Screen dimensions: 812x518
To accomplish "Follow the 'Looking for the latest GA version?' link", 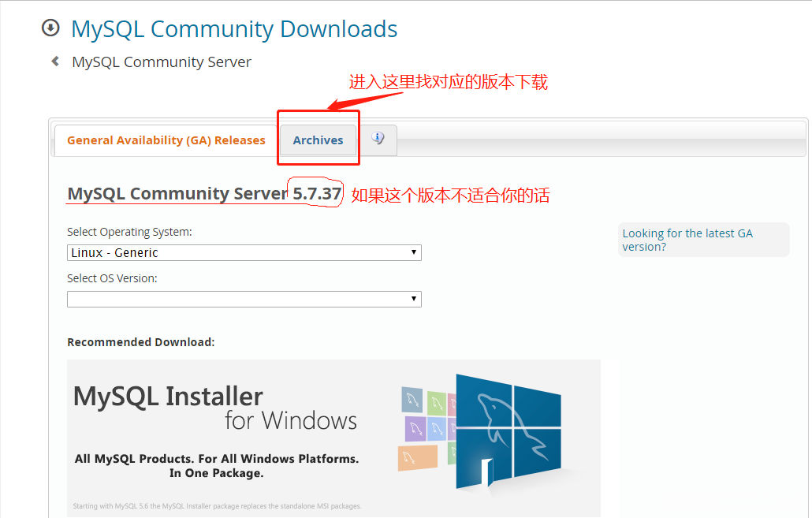I will tap(687, 240).
